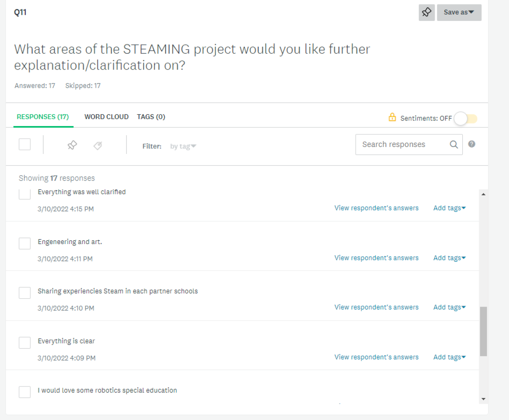The width and height of the screenshot is (509, 420).
Task: Open Add tags for the 4:10 PM response
Action: pos(449,308)
